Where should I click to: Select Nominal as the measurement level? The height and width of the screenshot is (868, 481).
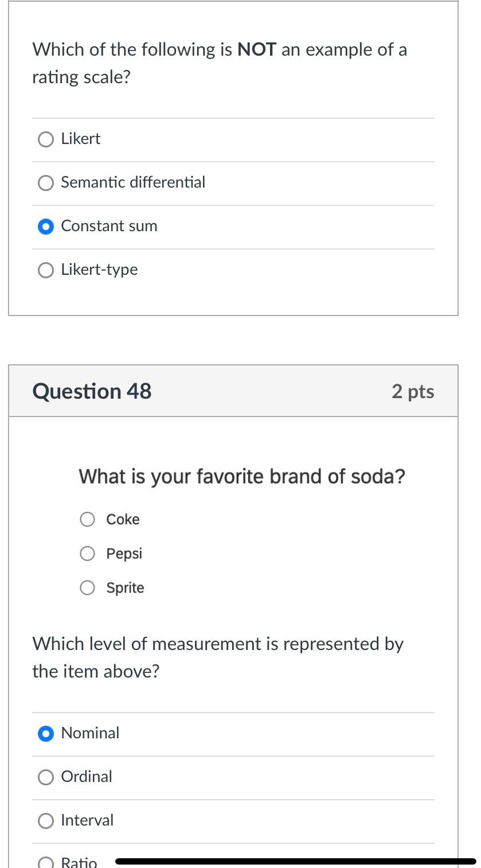click(x=45, y=733)
